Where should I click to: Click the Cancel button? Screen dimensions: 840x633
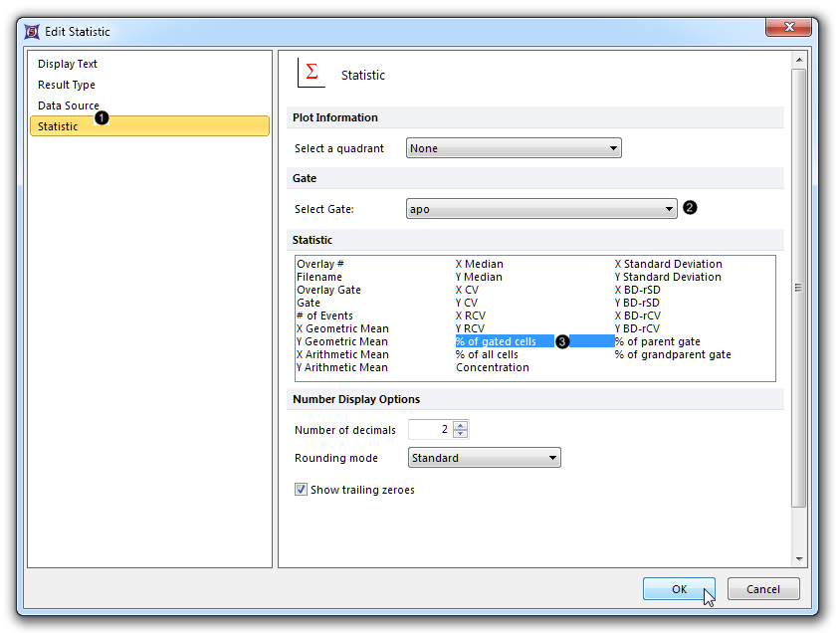coord(763,589)
